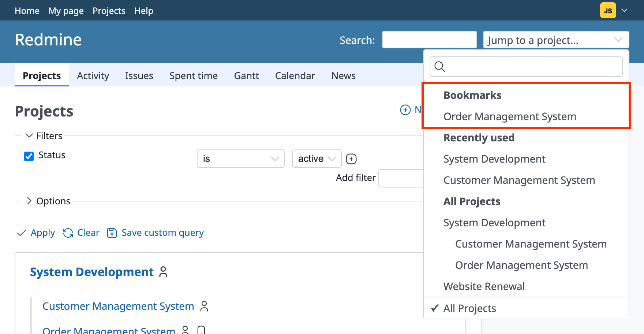The height and width of the screenshot is (334, 644).
Task: Switch to the Spent time tab
Action: (194, 76)
